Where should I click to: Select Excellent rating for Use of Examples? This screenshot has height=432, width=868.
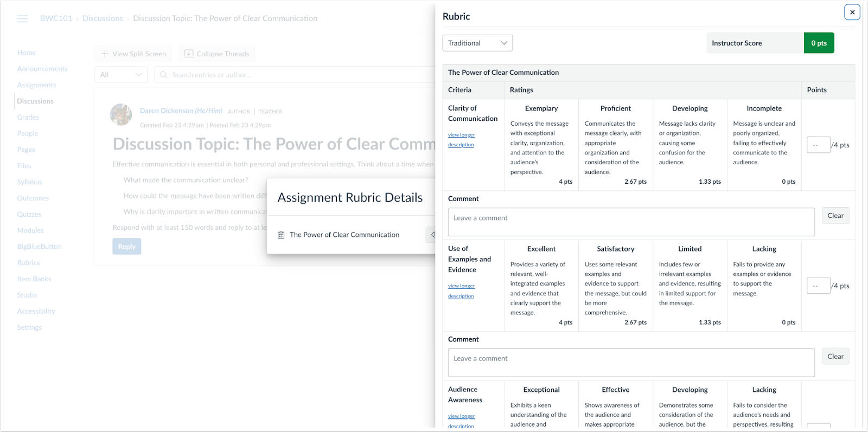point(541,286)
